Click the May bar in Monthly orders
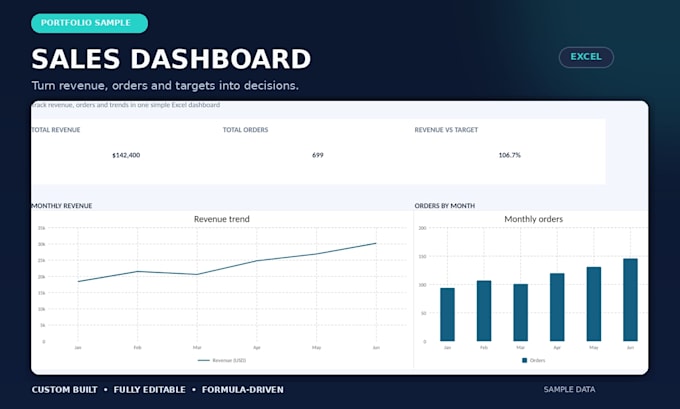 (594, 304)
